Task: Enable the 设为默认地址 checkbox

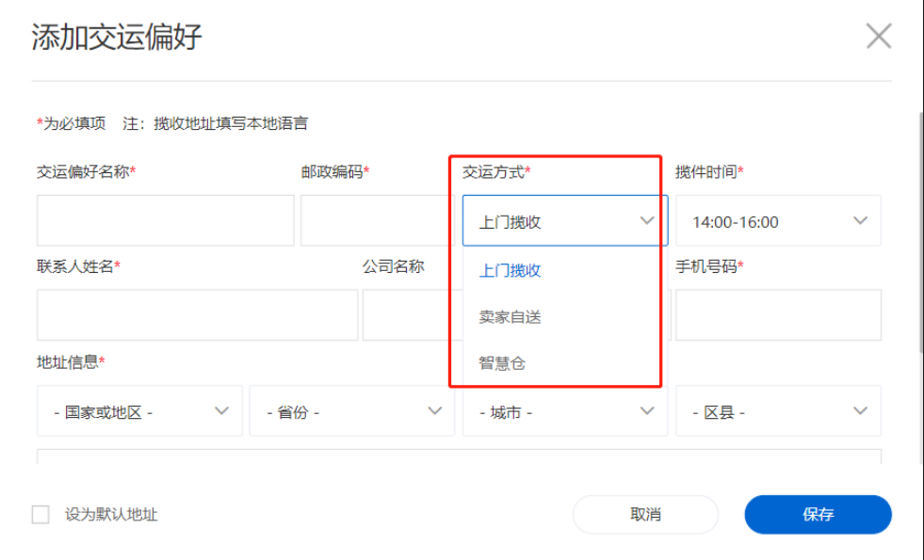Action: (41, 514)
